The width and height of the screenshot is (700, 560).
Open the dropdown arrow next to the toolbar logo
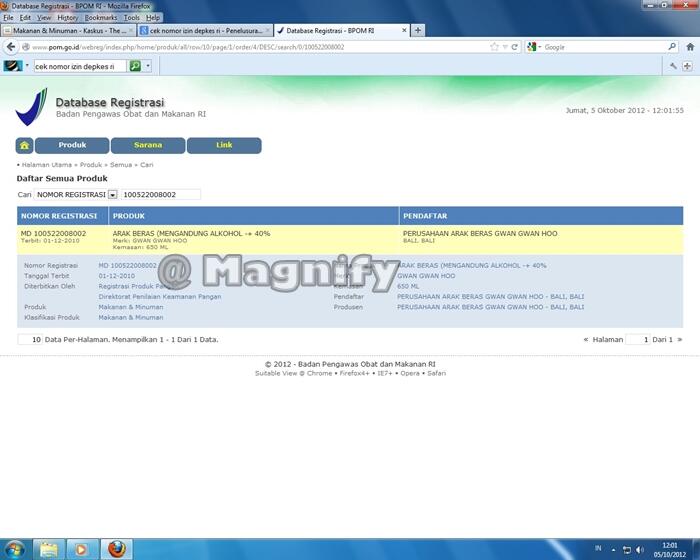(27, 66)
